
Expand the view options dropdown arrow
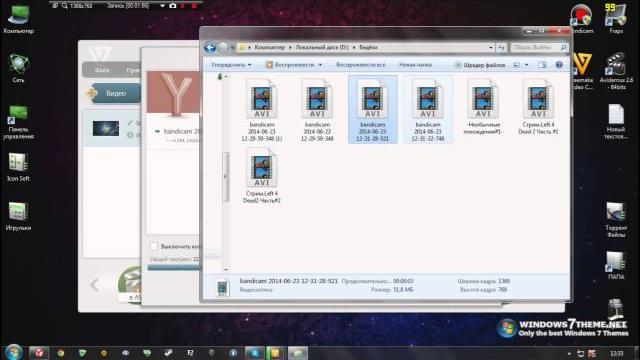[x=527, y=64]
